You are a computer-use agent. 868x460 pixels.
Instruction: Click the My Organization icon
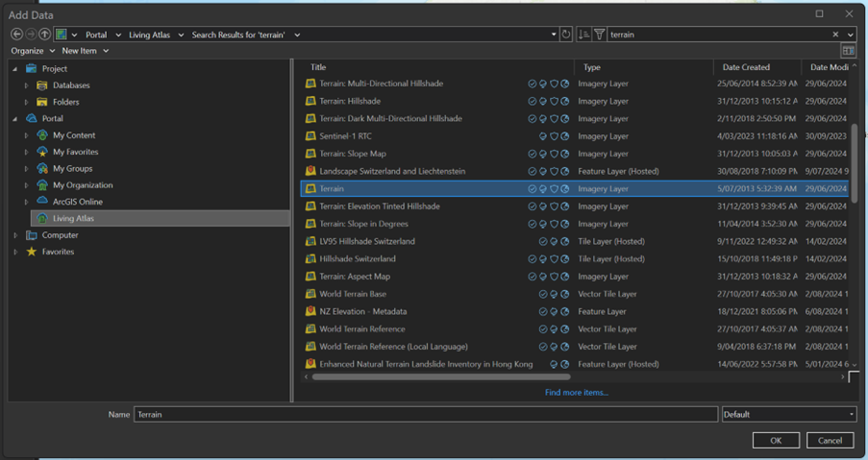point(42,184)
